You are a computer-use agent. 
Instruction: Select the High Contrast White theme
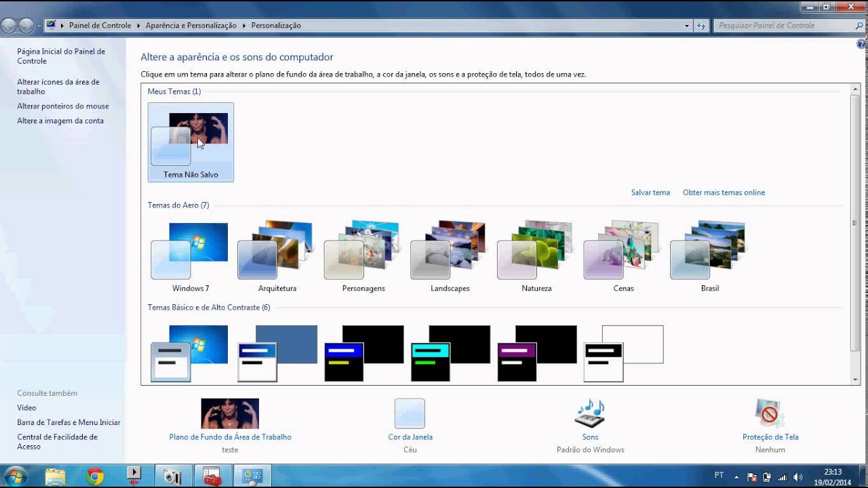(x=623, y=353)
